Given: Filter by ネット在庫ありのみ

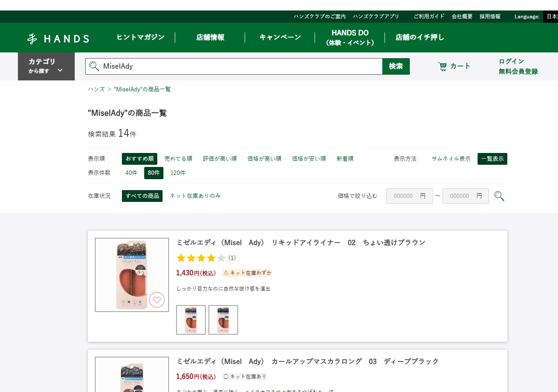Looking at the screenshot, I should [195, 196].
